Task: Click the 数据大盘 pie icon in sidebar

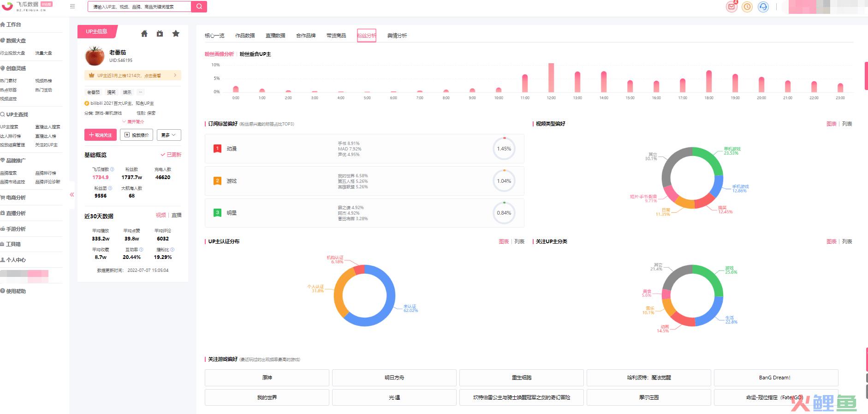Action: (x=3, y=41)
